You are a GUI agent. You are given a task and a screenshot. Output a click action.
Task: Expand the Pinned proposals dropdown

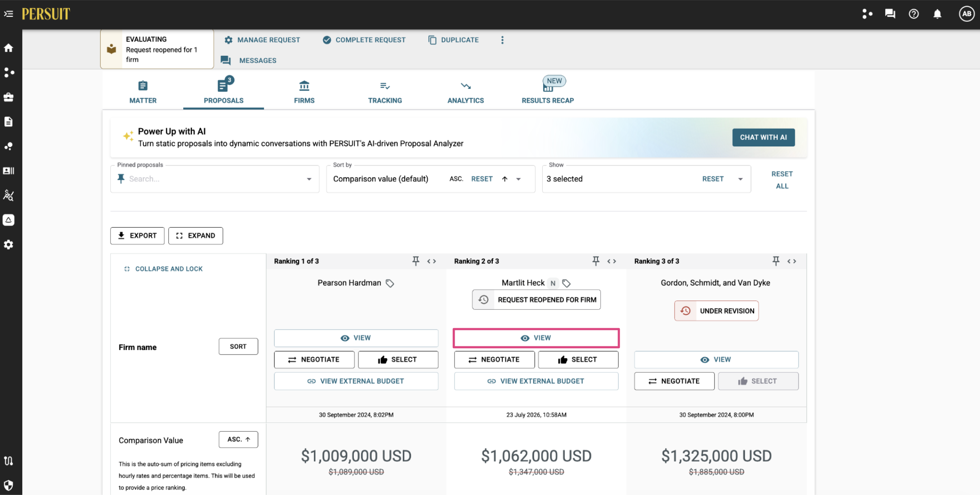click(x=309, y=179)
